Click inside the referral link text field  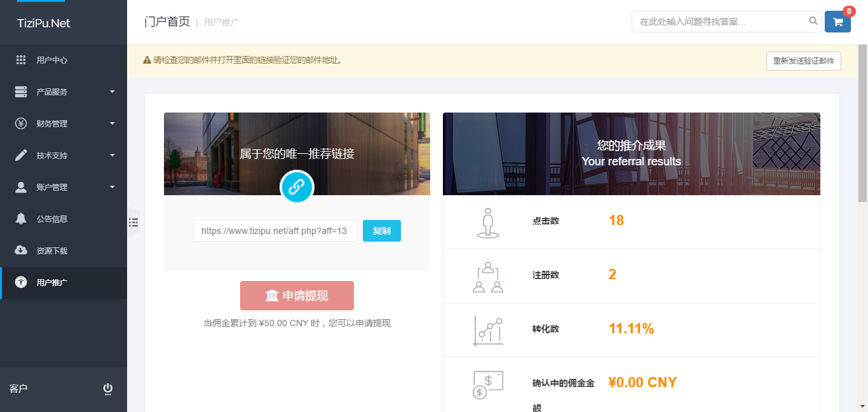coord(275,231)
